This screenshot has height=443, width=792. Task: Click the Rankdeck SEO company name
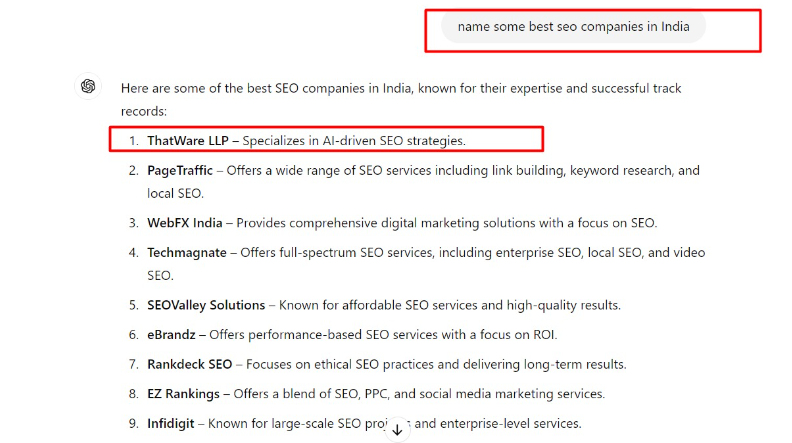(x=189, y=364)
